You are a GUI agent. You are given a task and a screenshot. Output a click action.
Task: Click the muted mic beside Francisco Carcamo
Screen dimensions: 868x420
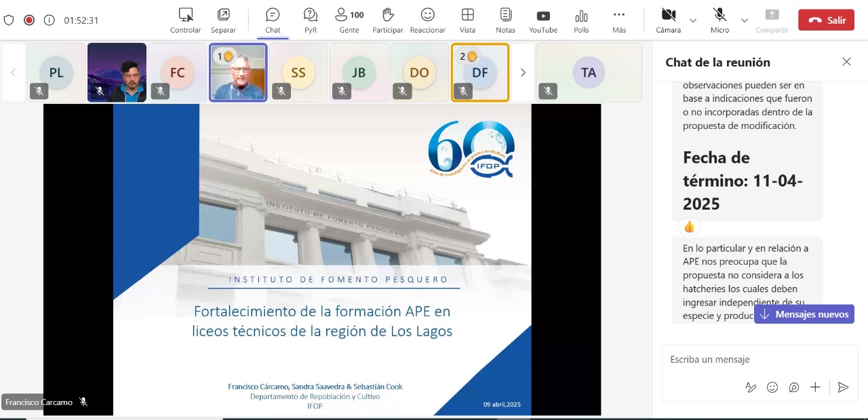(x=83, y=402)
